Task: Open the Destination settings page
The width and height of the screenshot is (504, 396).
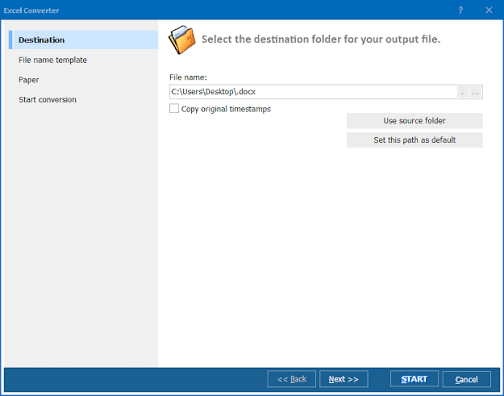Action: [83, 40]
